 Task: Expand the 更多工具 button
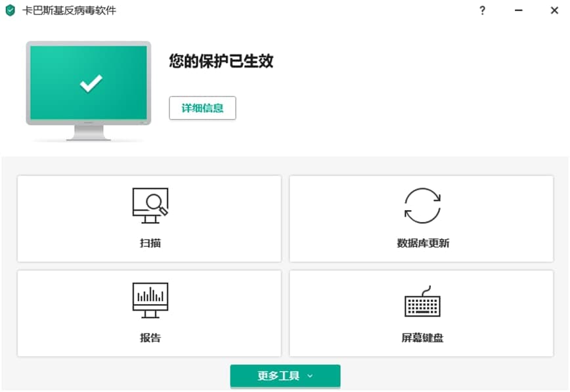286,376
